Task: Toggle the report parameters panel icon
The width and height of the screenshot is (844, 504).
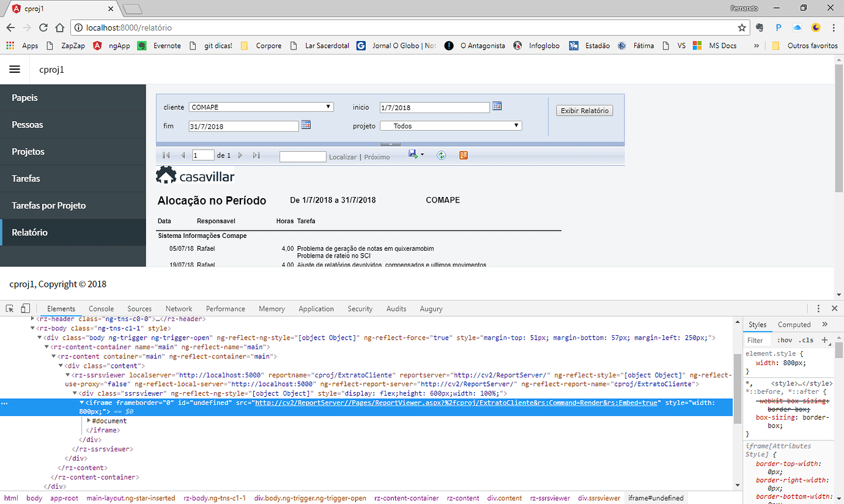Action: tap(463, 155)
